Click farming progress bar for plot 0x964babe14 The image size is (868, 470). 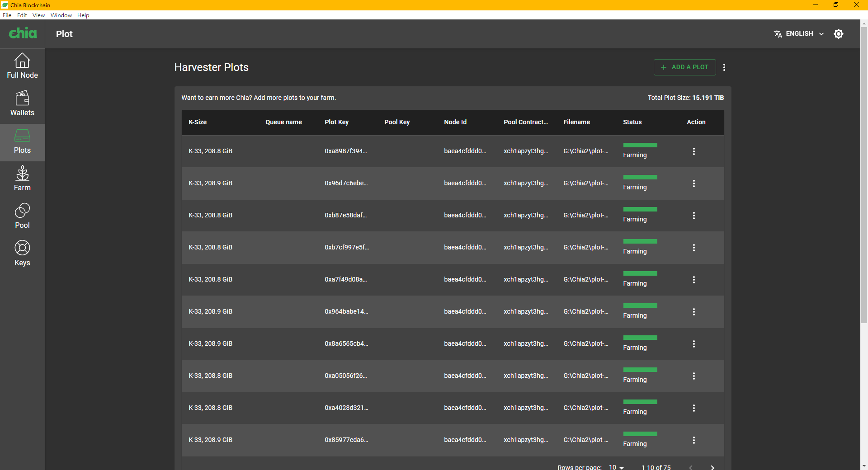pyautogui.click(x=640, y=305)
